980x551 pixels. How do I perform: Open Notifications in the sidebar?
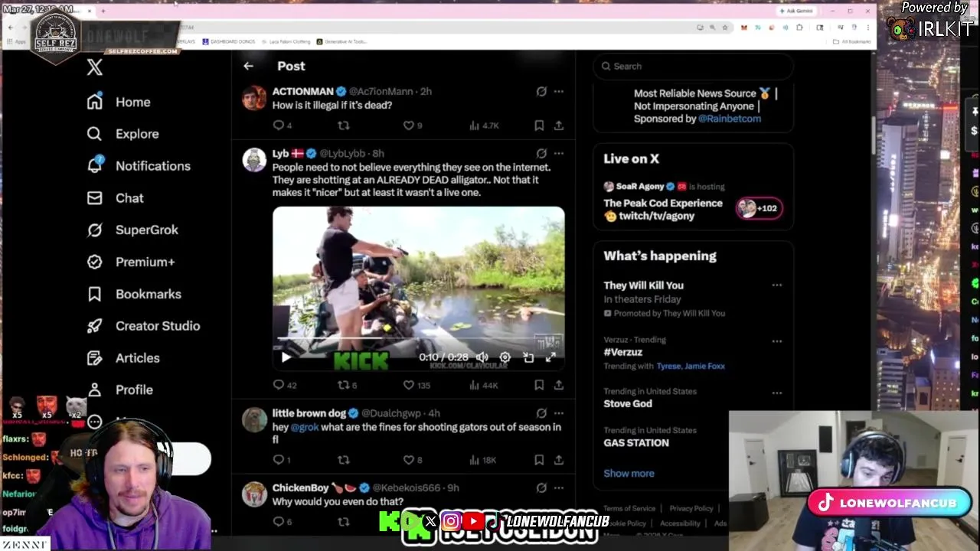[x=139, y=166]
